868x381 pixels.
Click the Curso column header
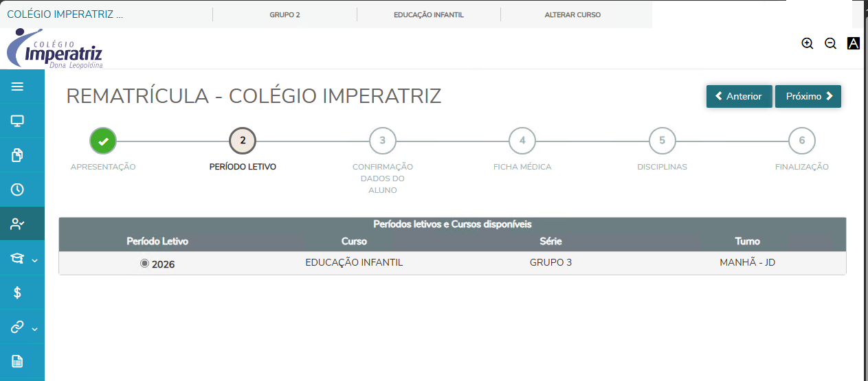point(354,241)
